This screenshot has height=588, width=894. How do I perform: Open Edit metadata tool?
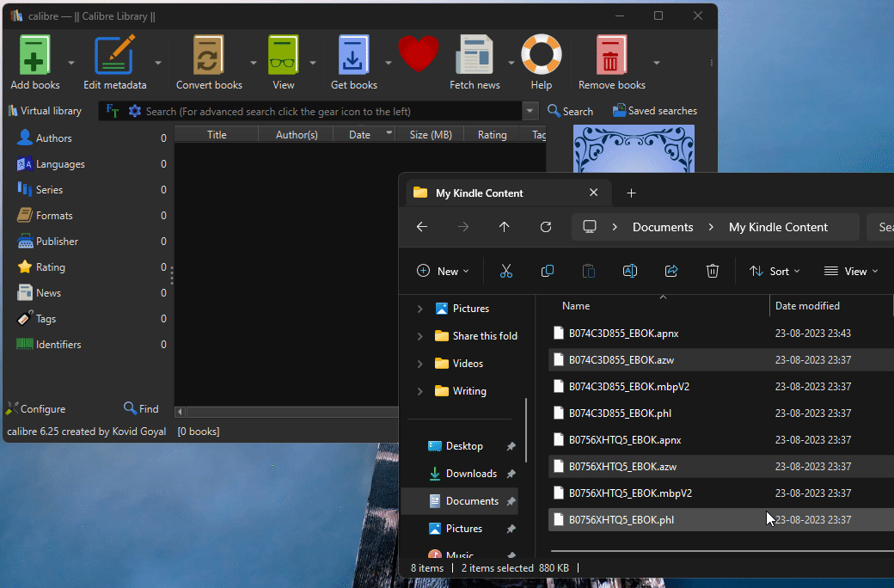point(114,56)
